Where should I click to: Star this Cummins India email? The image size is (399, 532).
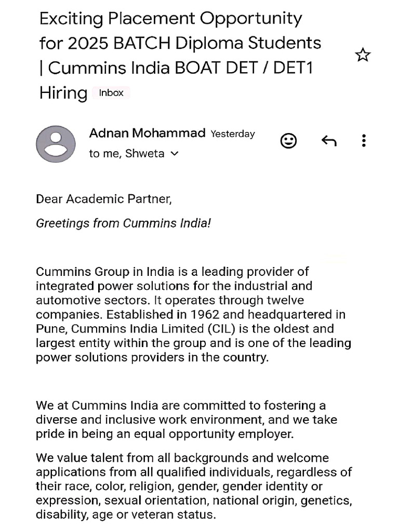pos(363,55)
